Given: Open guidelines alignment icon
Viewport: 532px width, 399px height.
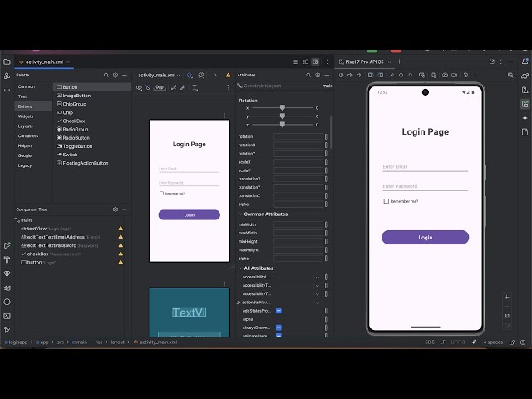Looking at the screenshot, I should coord(195,87).
